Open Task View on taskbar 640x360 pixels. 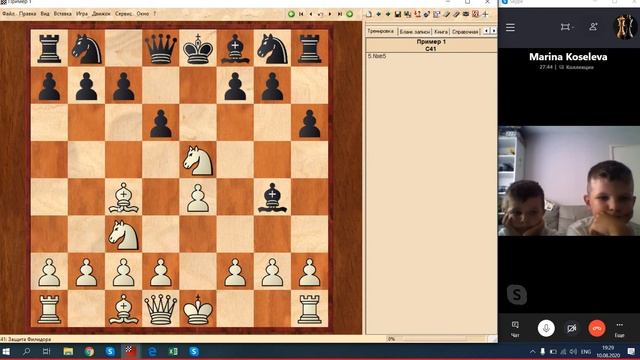pos(47,351)
